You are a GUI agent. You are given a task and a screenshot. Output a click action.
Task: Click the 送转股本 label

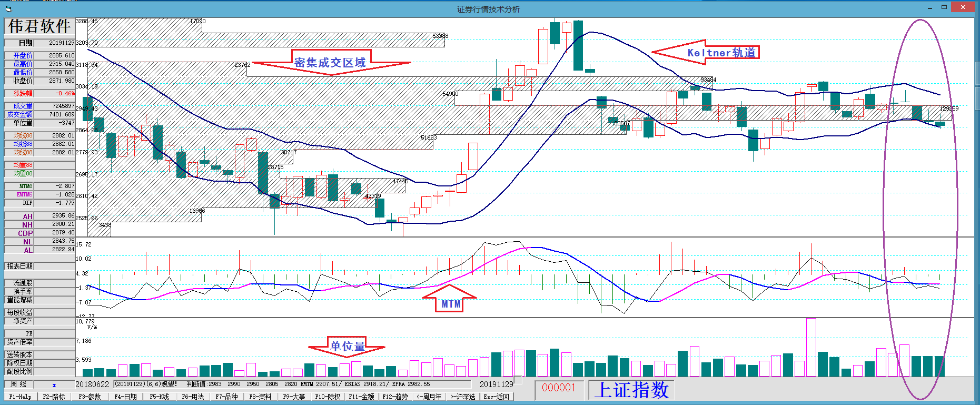point(19,354)
